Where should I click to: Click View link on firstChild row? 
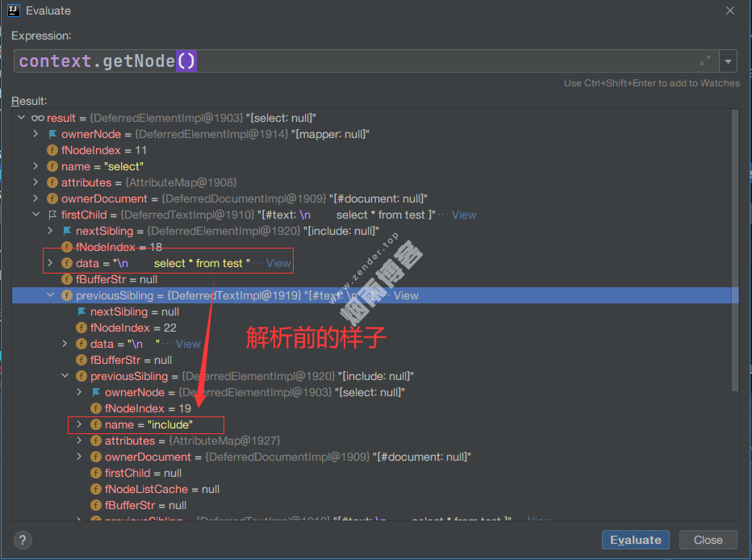click(x=464, y=215)
